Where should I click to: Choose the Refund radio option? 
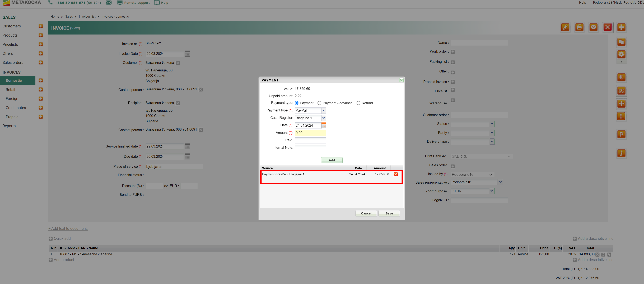point(358,103)
